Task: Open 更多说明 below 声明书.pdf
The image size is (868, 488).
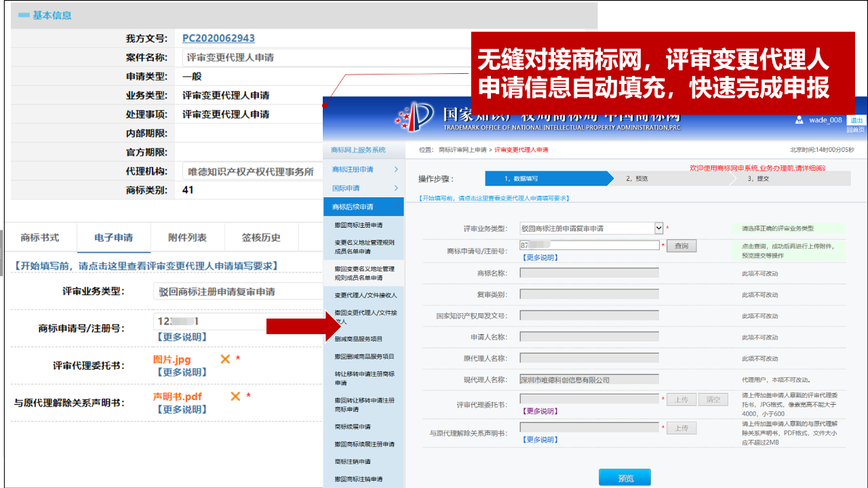Action: coord(182,409)
